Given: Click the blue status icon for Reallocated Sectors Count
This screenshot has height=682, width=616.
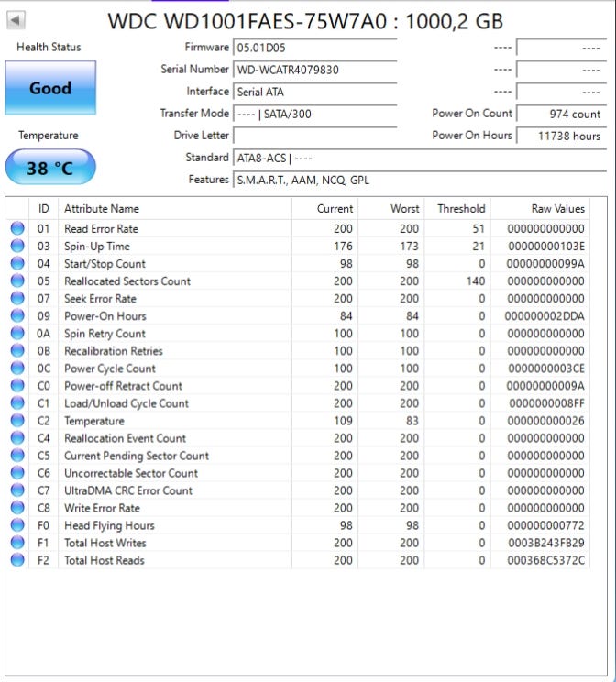Looking at the screenshot, I should point(17,280).
